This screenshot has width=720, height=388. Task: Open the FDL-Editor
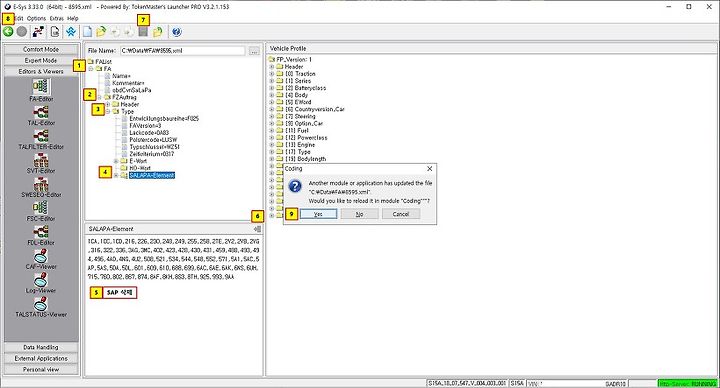coord(41,235)
